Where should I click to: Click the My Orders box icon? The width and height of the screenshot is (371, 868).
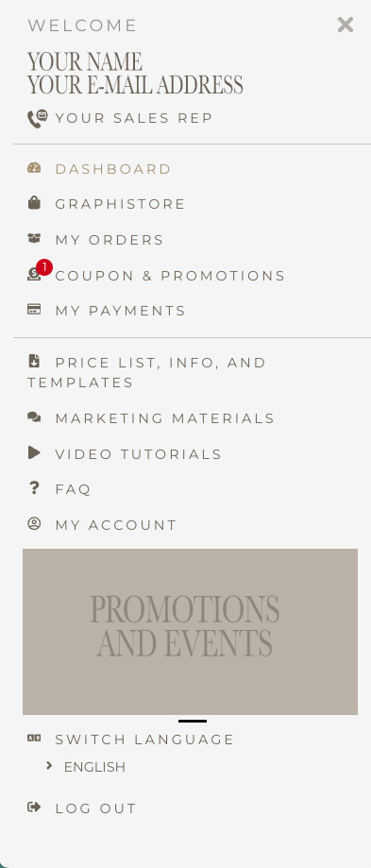34,239
